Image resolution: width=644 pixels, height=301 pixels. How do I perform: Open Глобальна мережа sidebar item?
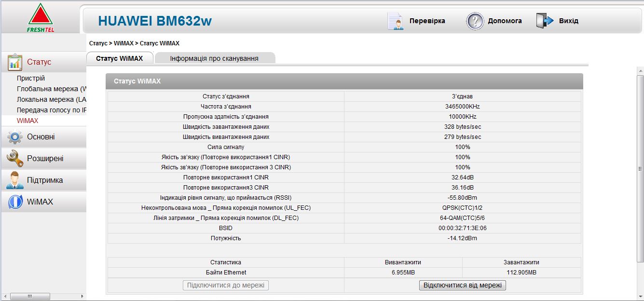(51, 89)
